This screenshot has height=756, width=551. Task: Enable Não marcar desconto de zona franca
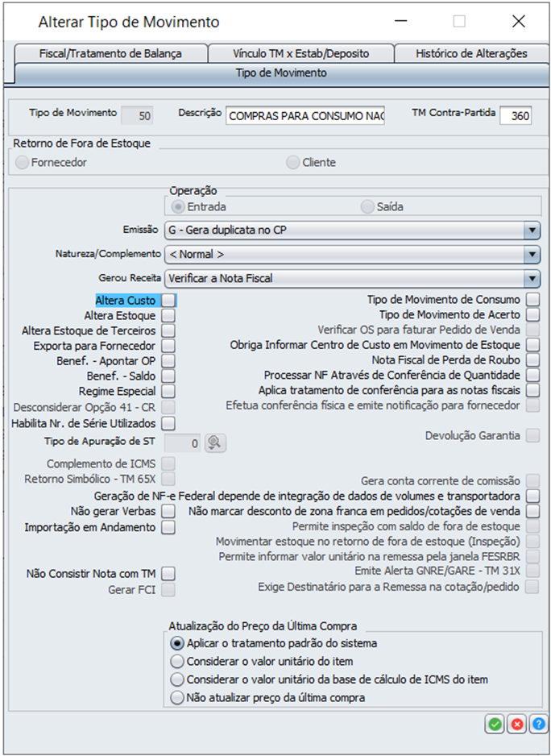[532, 511]
